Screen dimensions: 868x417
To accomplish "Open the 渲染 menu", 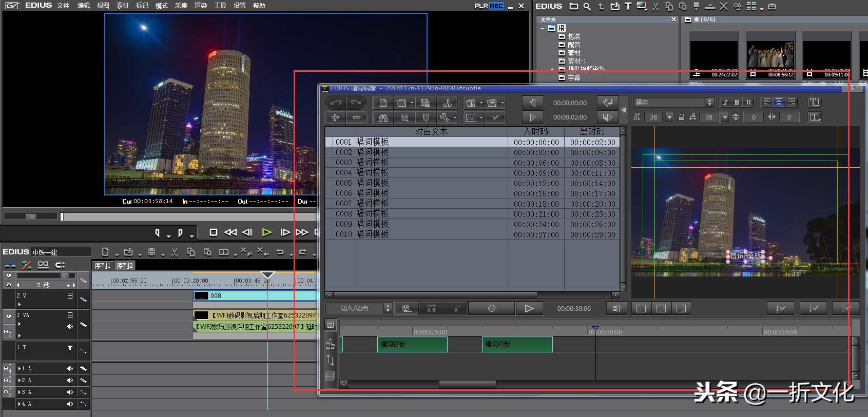I will point(201,6).
